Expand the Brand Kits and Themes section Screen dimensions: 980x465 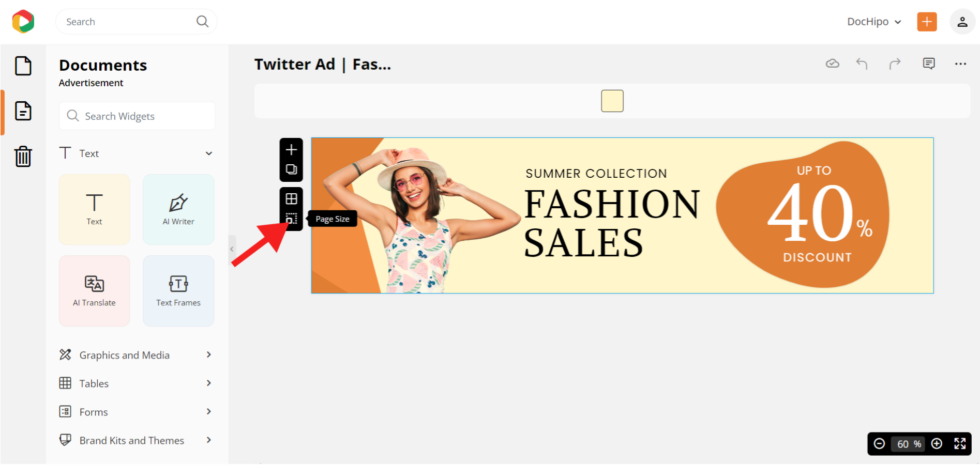(136, 440)
